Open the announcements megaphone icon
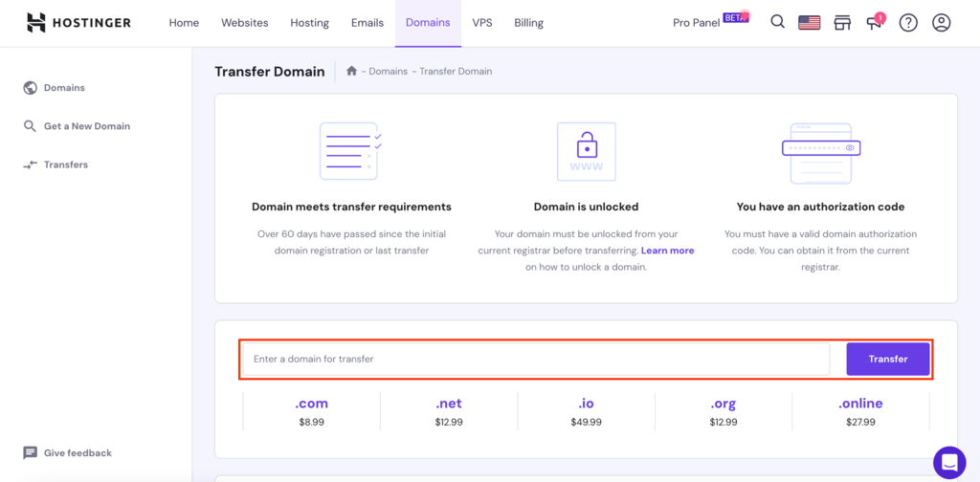 (874, 23)
